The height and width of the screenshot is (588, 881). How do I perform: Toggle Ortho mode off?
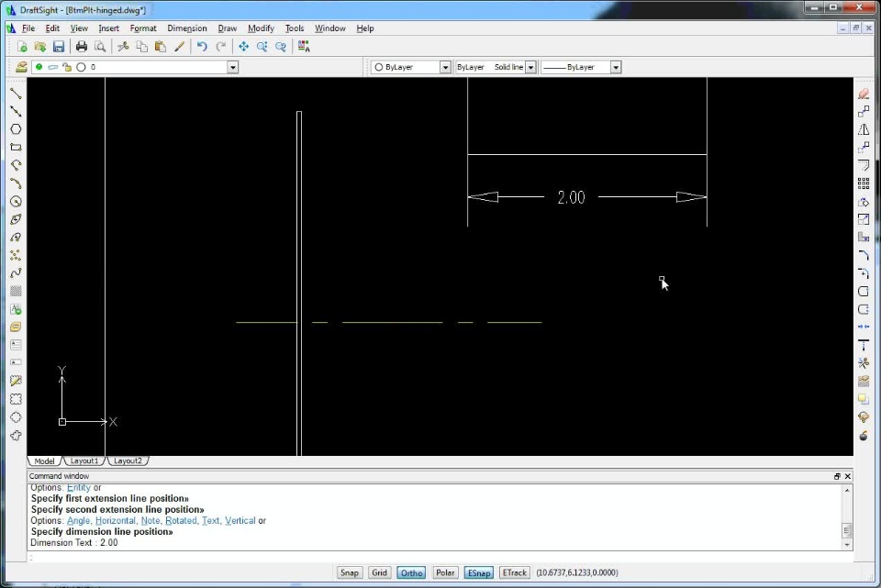(411, 572)
